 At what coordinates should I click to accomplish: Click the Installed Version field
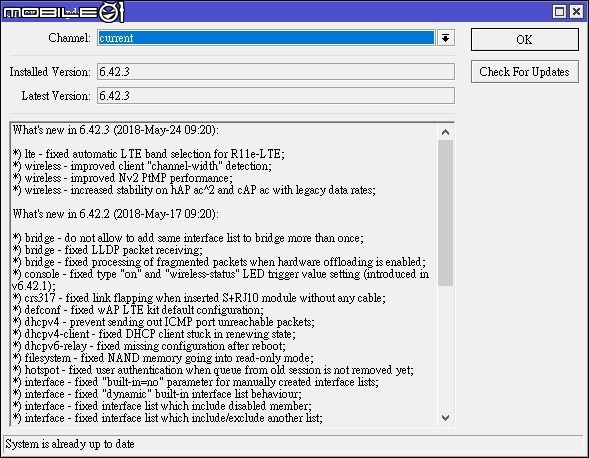pos(276,71)
